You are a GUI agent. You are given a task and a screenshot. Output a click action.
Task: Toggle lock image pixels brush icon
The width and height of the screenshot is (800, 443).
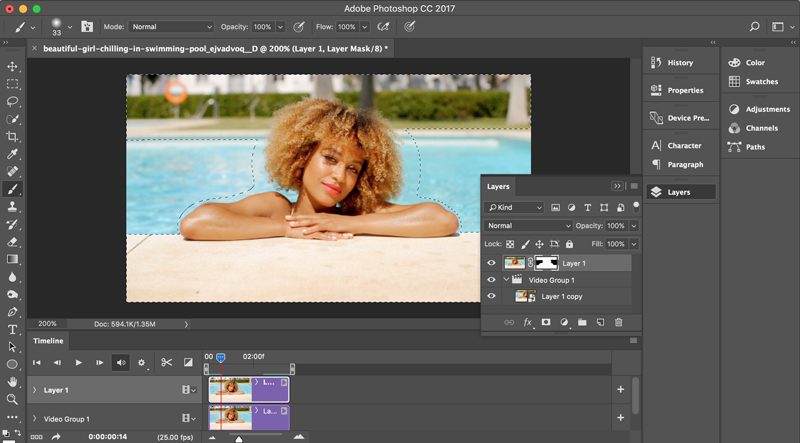tap(525, 244)
